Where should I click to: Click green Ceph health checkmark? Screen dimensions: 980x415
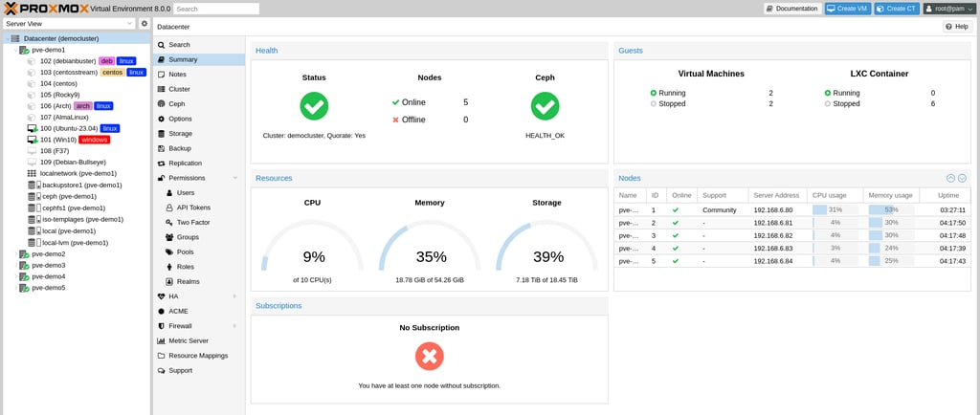[545, 106]
